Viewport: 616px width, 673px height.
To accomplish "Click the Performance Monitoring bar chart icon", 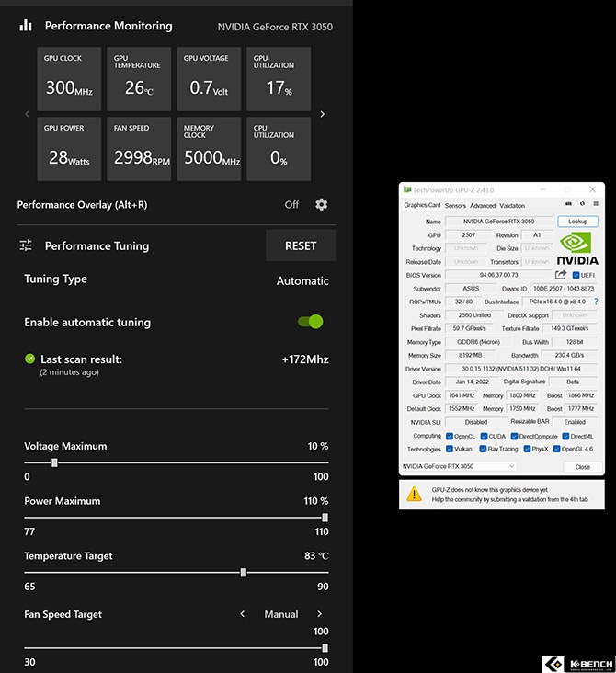I will (x=26, y=26).
